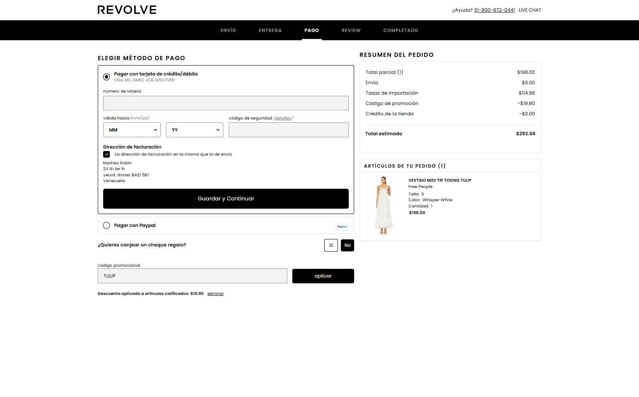Select the PAGO step tab
This screenshot has width=639, height=397.
(x=312, y=30)
